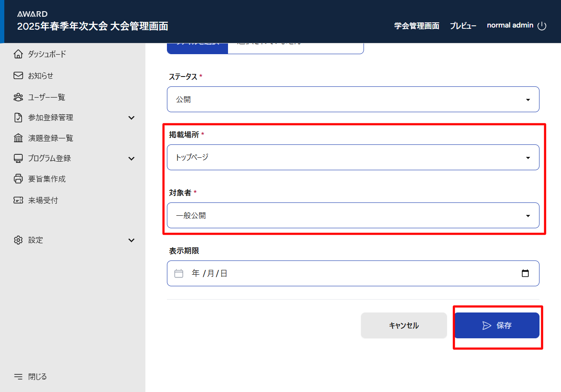561x392 pixels.
Task: Click the お知らせ envelope icon
Action: 18,76
